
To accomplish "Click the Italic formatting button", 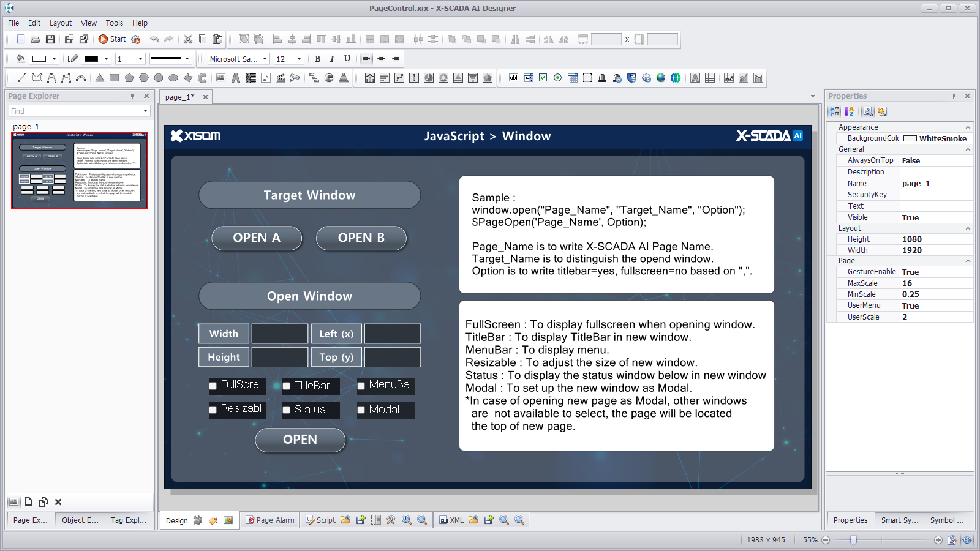I will coord(332,59).
